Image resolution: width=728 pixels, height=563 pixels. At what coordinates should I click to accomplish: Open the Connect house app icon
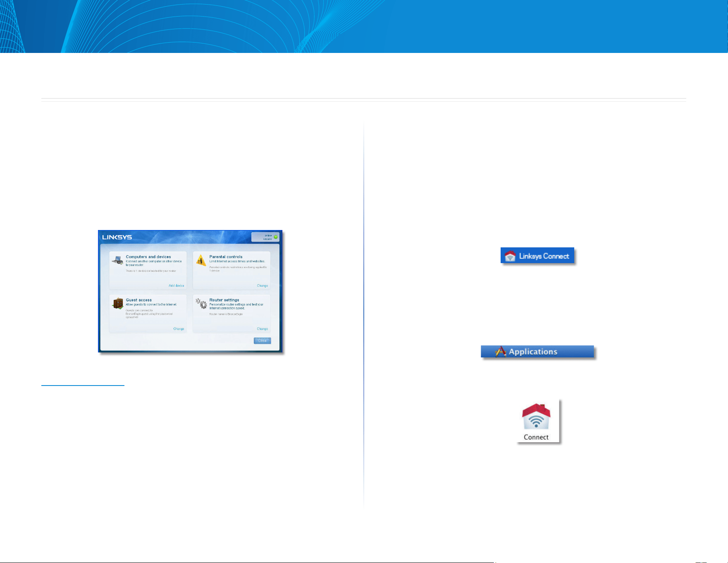[x=536, y=421]
